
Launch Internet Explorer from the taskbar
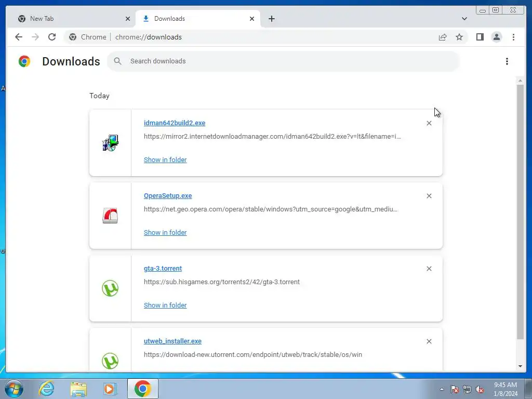46,389
